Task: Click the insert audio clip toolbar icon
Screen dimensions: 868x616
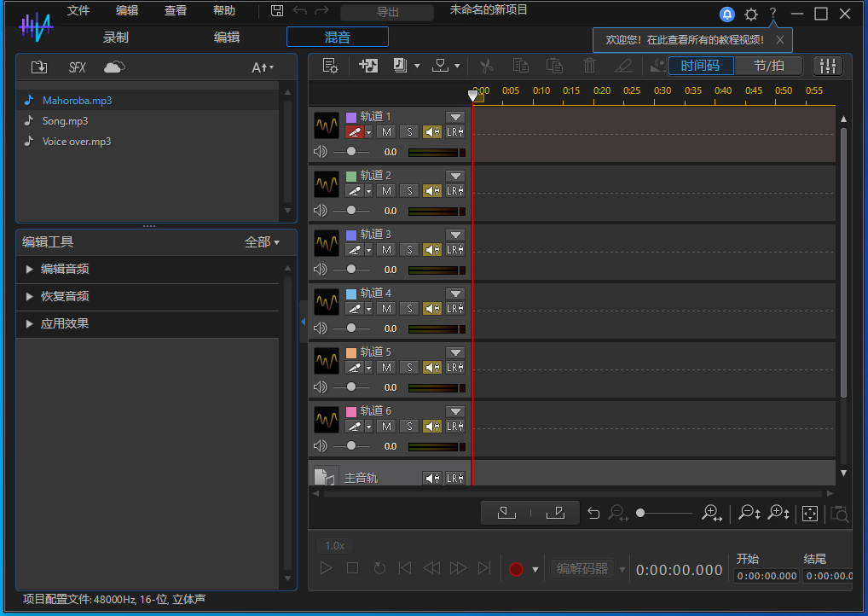Action: pos(367,65)
